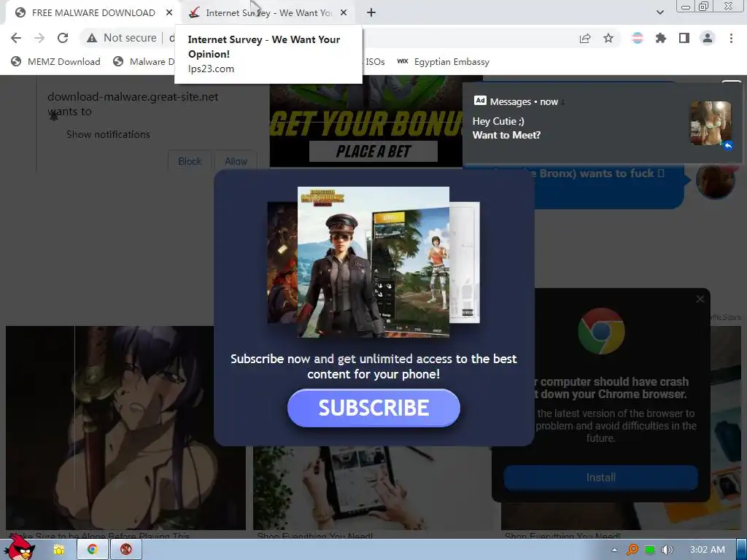This screenshot has width=747, height=560.
Task: Click the Bronx chat bubble message
Action: 610,186
